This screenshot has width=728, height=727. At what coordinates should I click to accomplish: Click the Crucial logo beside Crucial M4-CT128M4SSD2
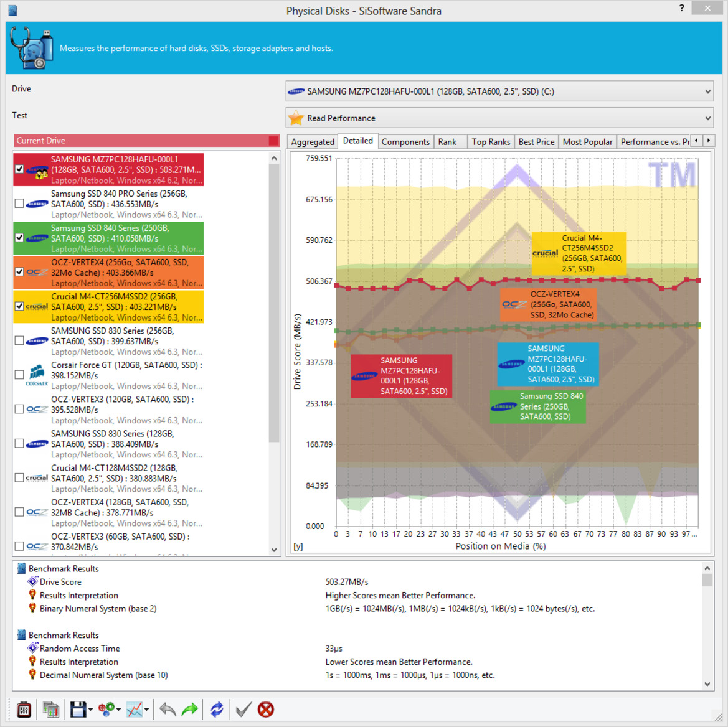click(37, 478)
